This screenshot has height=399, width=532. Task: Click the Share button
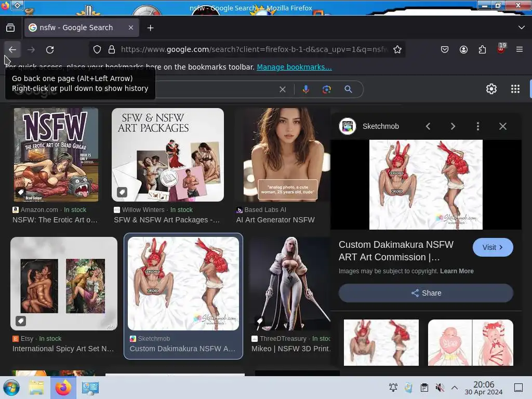[426, 293]
